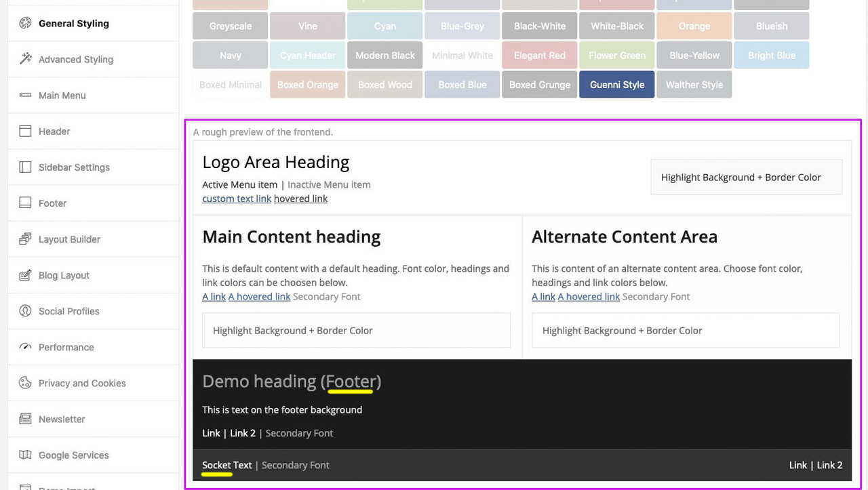This screenshot has height=490, width=868.
Task: Click 'A link' under Main Content heading
Action: pos(214,296)
